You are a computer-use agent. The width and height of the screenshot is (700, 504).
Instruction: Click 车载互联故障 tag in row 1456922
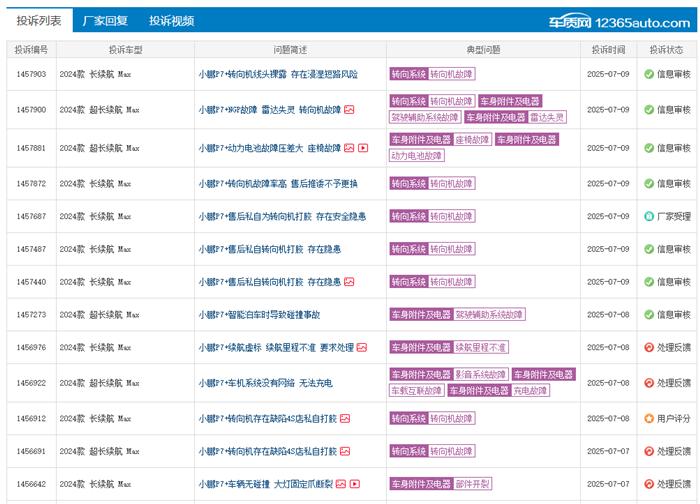point(417,391)
